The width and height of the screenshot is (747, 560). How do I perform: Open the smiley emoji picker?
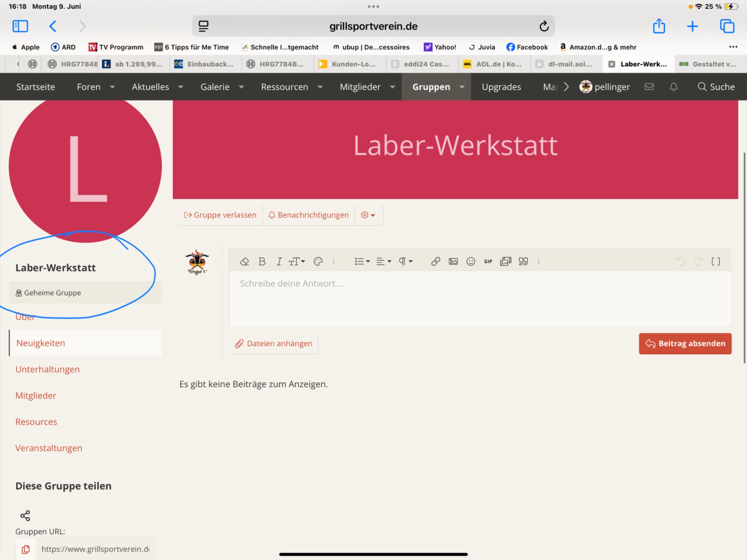[x=471, y=262]
